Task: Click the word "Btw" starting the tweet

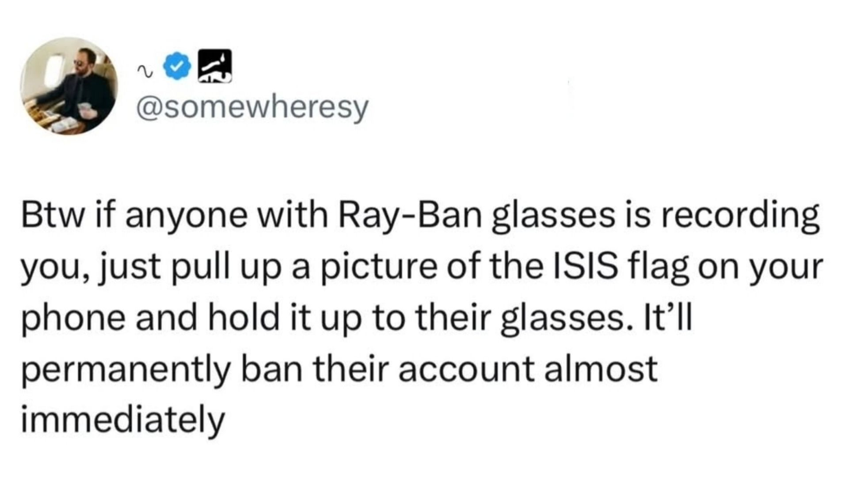Action: [x=53, y=216]
